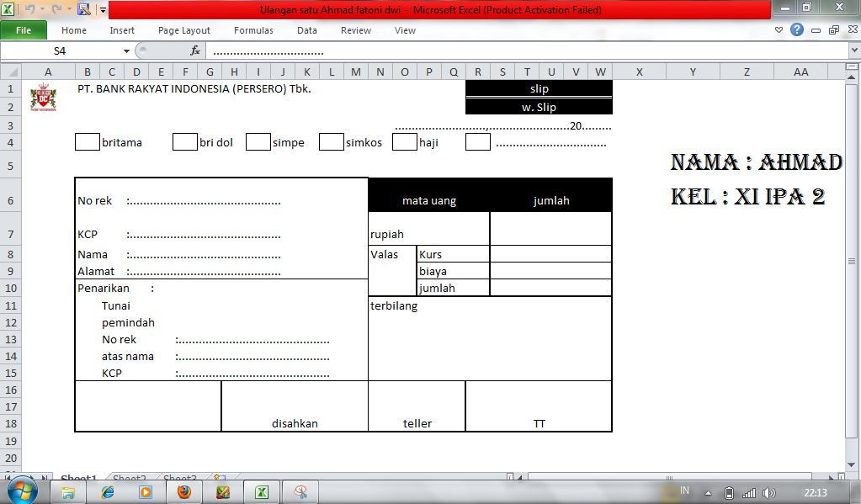Launch Internet Explorer from the taskbar
The width and height of the screenshot is (861, 504).
click(107, 492)
